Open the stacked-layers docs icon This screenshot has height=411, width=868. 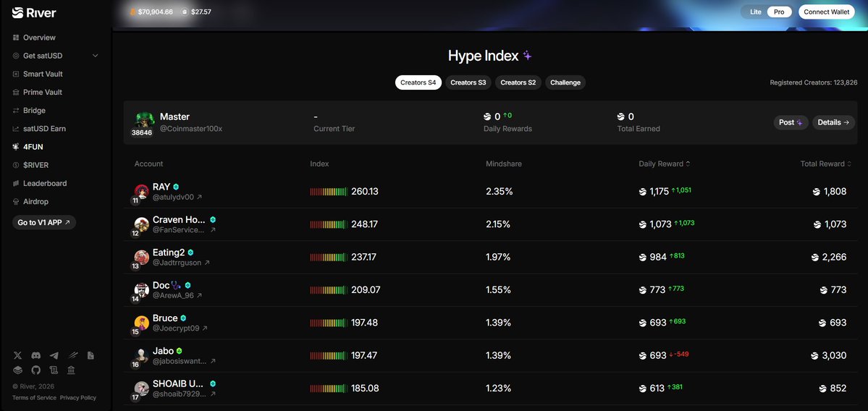tap(17, 370)
